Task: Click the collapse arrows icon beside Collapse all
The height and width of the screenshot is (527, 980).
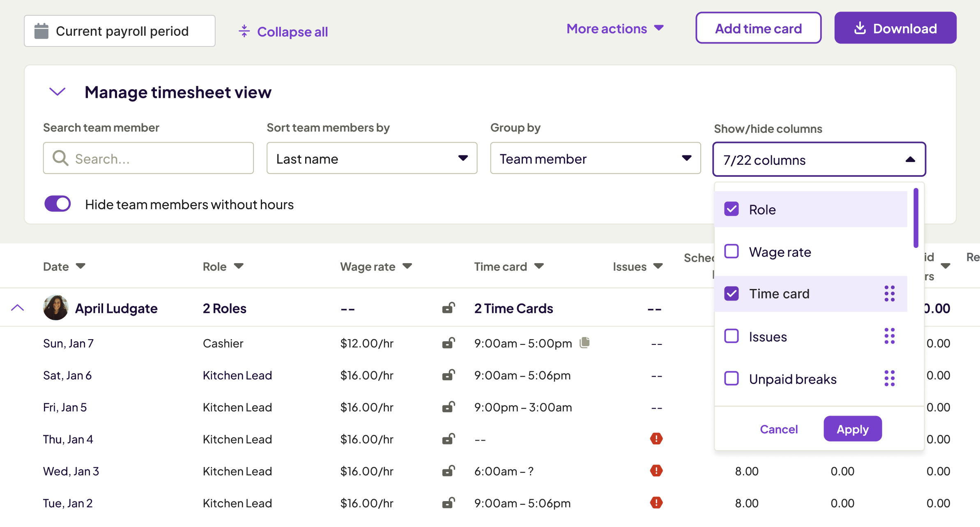Action: click(244, 31)
